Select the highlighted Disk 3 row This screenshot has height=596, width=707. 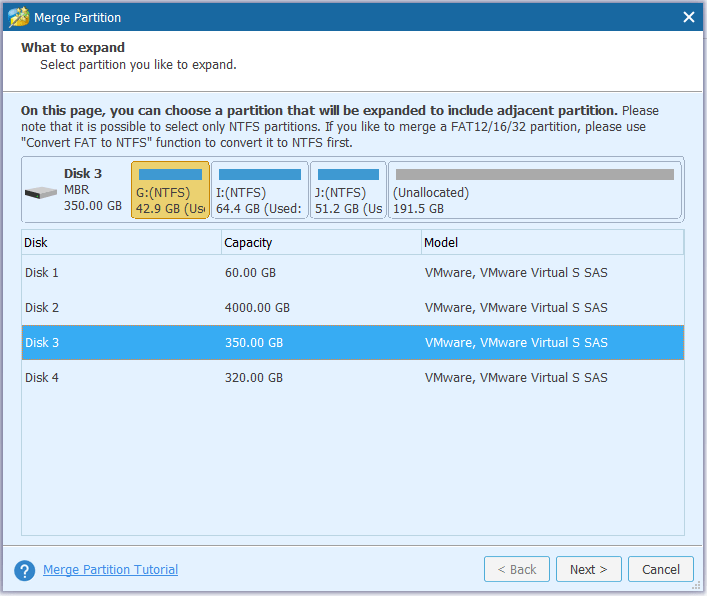click(x=353, y=343)
